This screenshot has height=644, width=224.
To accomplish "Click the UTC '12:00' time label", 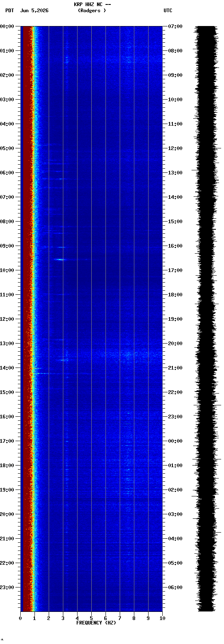I will pyautogui.click(x=175, y=148).
